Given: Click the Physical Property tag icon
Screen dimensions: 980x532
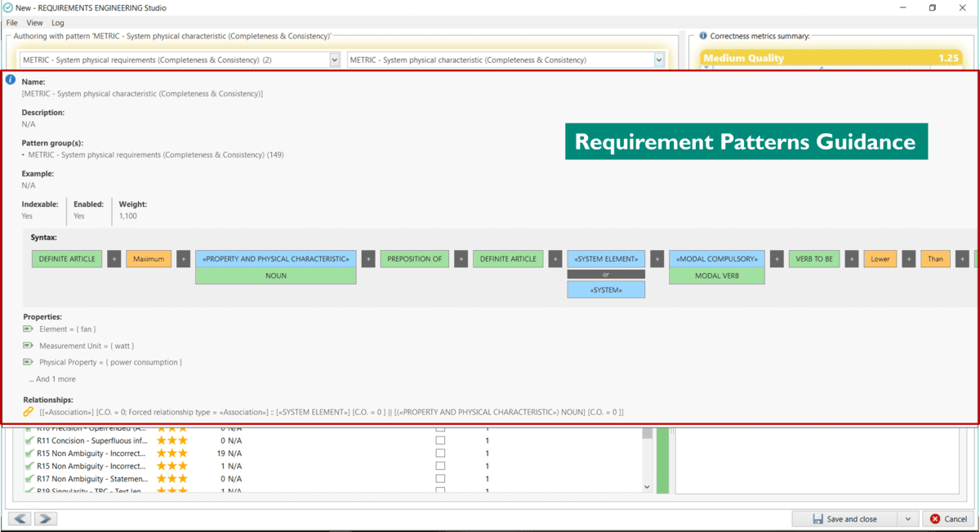Looking at the screenshot, I should [29, 362].
